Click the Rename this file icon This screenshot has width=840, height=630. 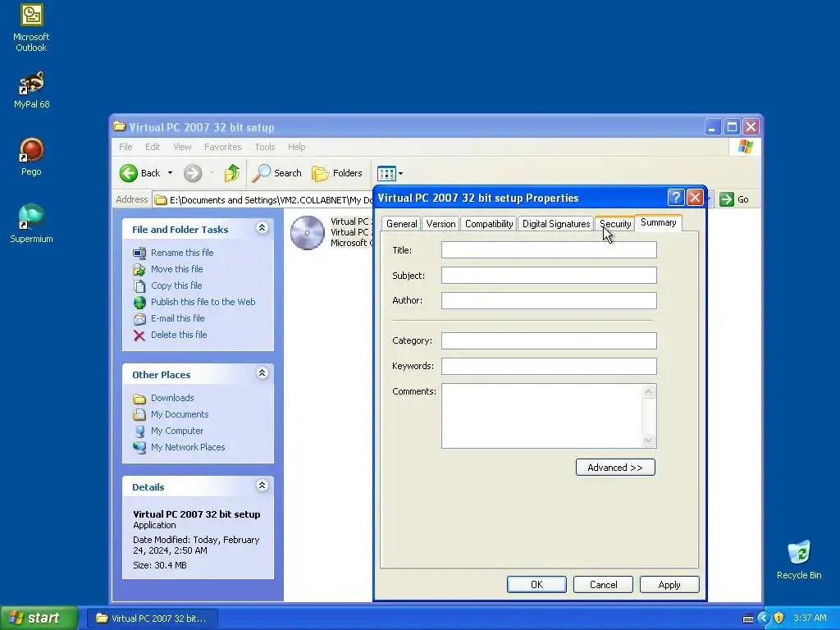pos(139,253)
